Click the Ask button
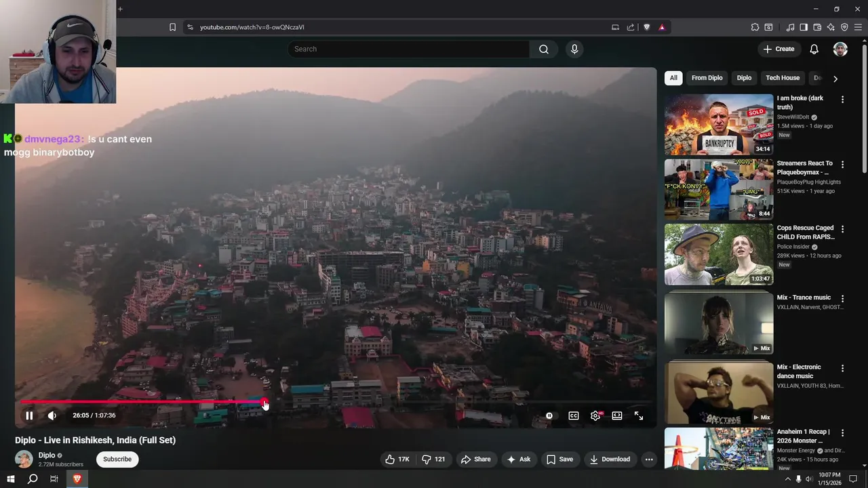 pyautogui.click(x=518, y=459)
